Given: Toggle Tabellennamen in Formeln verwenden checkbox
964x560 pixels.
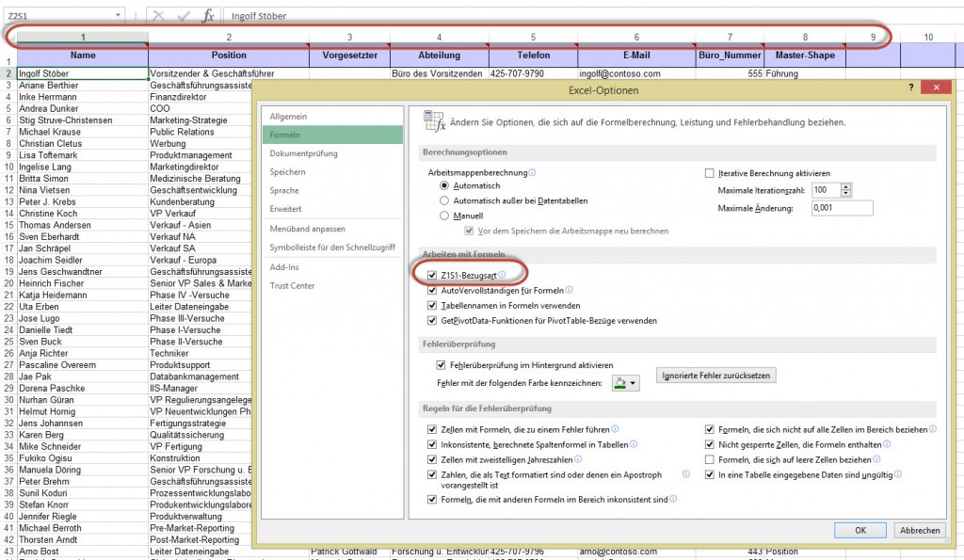Looking at the screenshot, I should tap(432, 306).
